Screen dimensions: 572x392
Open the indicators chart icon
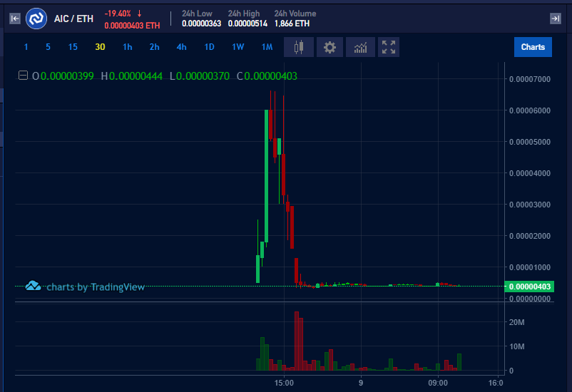[360, 48]
